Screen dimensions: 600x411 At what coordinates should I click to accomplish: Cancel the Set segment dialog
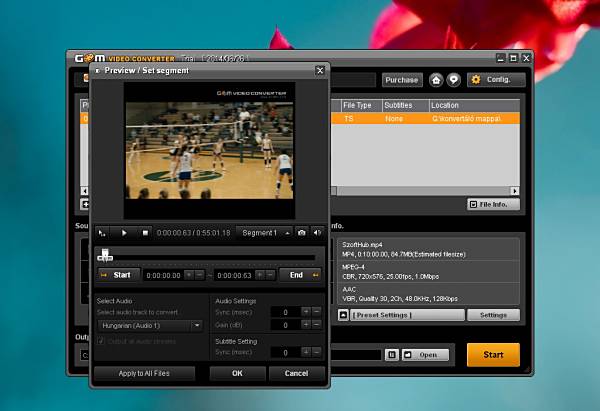pos(297,373)
